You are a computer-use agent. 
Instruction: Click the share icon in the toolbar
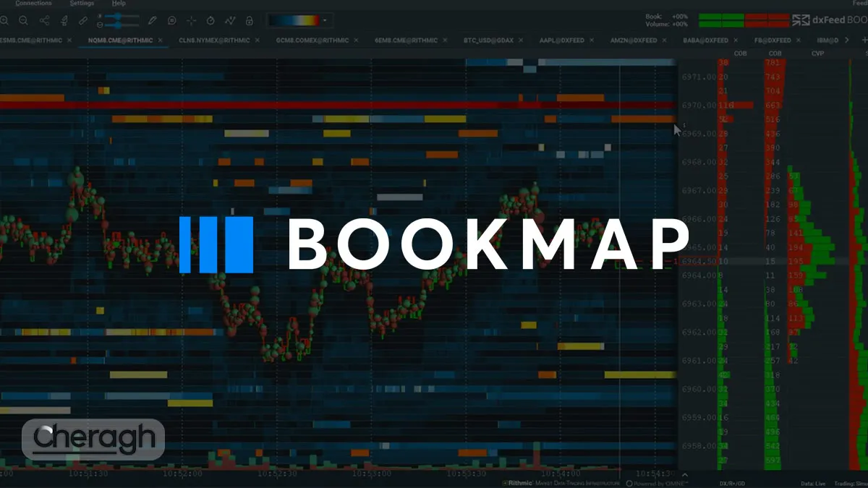click(45, 21)
